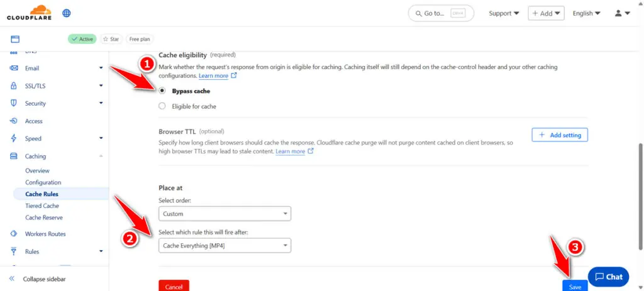Star this site with the Star toggle
This screenshot has height=291, width=644.
(x=111, y=39)
